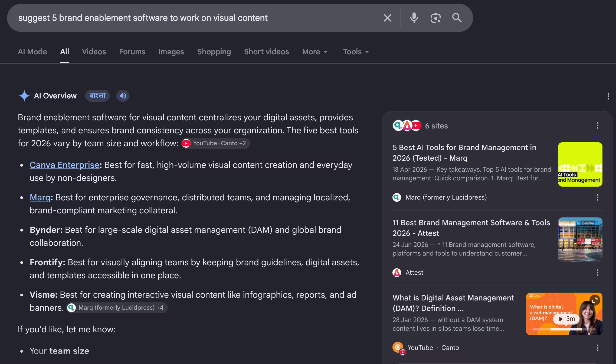The width and height of the screenshot is (616, 364).
Task: Open 'What is Digital Asset Management (DAM)?' result
Action: [453, 303]
